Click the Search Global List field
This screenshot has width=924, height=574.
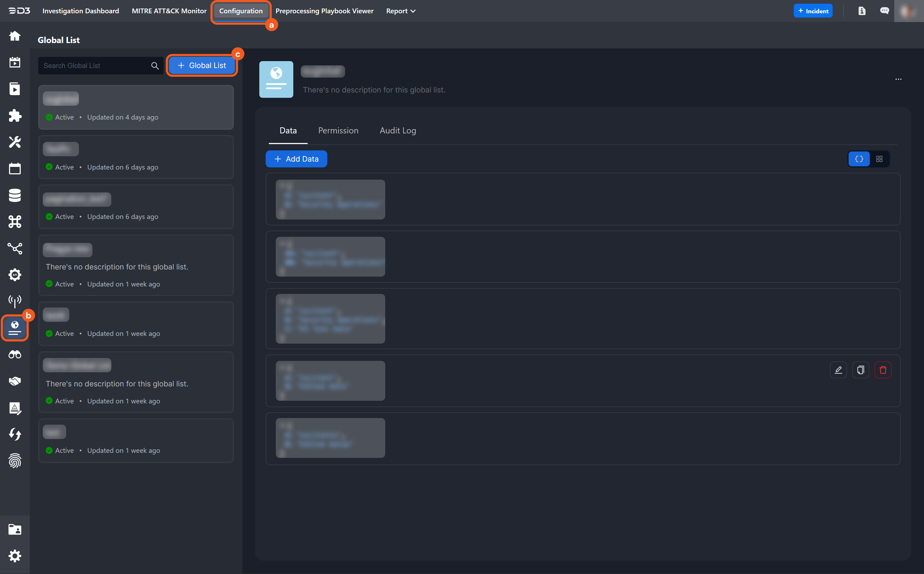click(x=95, y=66)
